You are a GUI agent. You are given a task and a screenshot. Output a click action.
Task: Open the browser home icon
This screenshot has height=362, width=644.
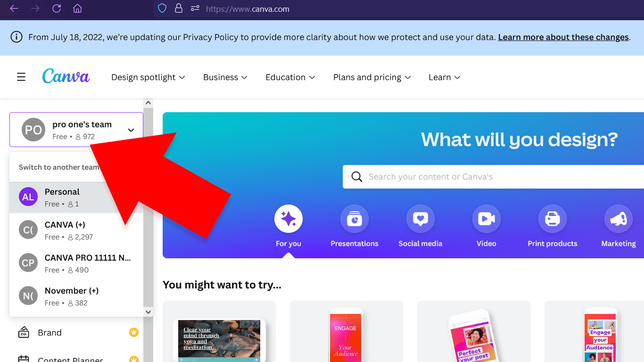point(78,8)
